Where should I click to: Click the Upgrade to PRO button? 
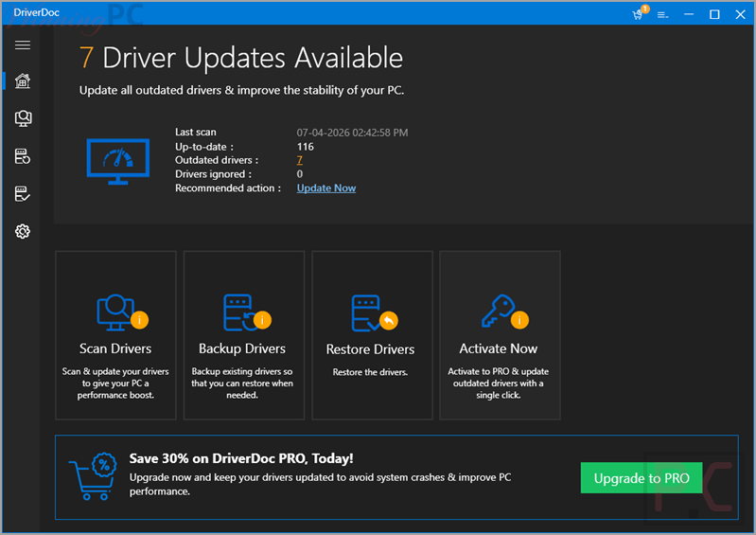coord(642,478)
